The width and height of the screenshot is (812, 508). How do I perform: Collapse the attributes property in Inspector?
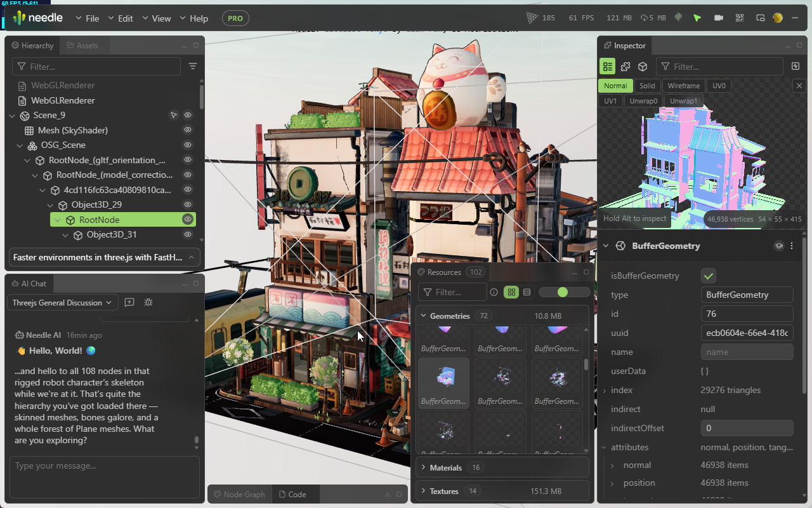[604, 447]
